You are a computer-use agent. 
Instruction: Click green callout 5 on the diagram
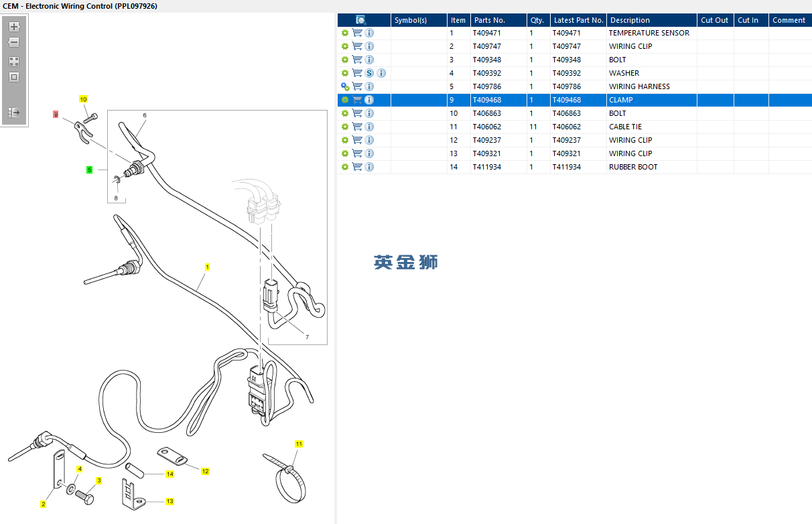tap(89, 170)
